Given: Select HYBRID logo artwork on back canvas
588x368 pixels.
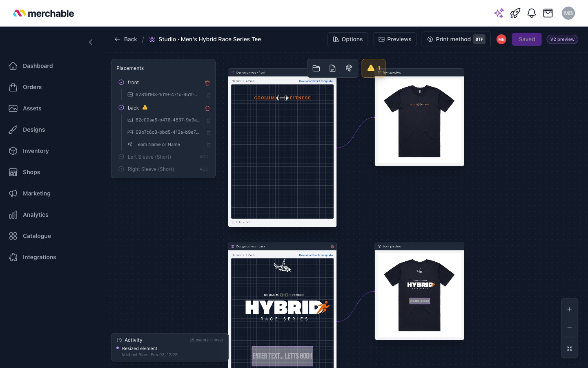Looking at the screenshot, I should click(287, 307).
